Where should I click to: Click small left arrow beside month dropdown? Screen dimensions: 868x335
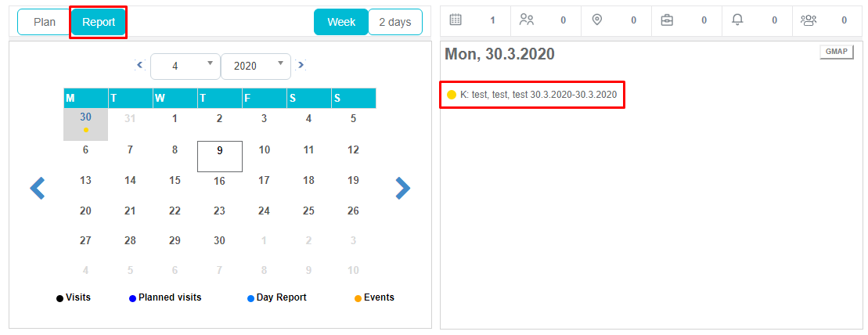coord(140,66)
